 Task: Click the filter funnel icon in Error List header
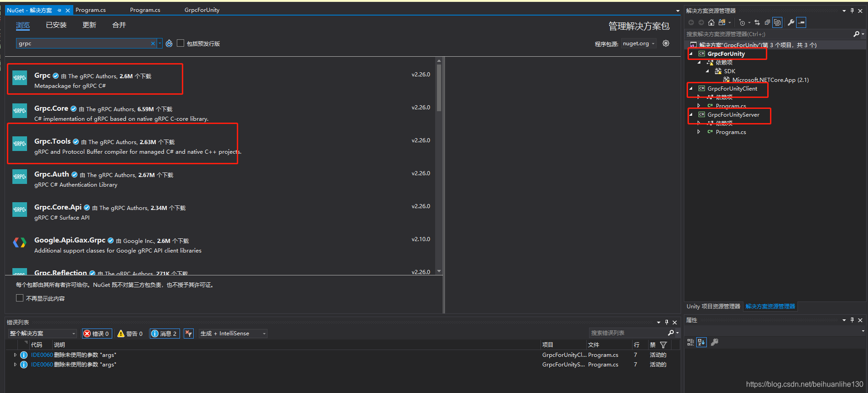pyautogui.click(x=663, y=345)
